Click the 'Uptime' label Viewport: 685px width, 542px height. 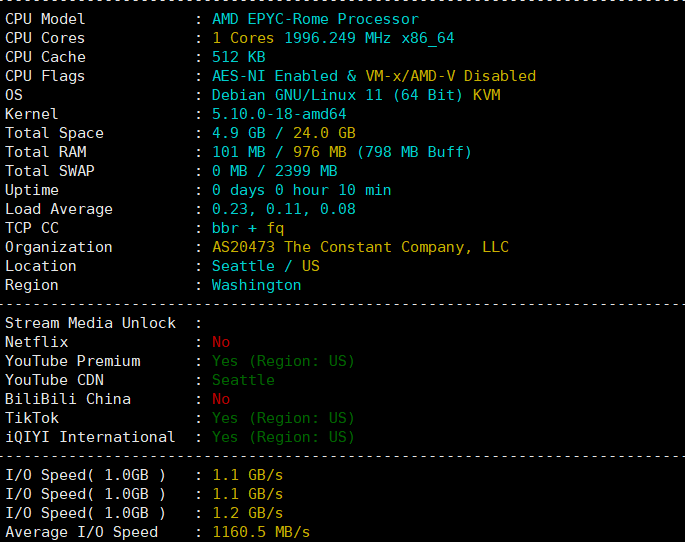[x=32, y=190]
